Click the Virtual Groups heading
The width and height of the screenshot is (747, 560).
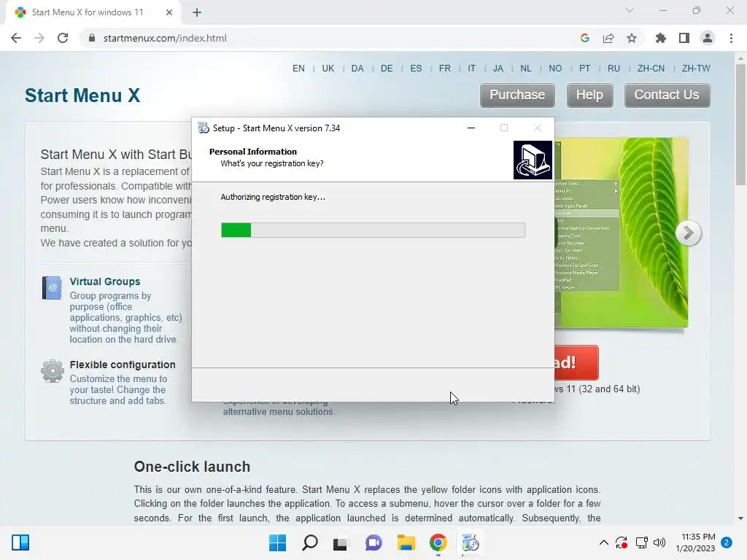tap(105, 281)
